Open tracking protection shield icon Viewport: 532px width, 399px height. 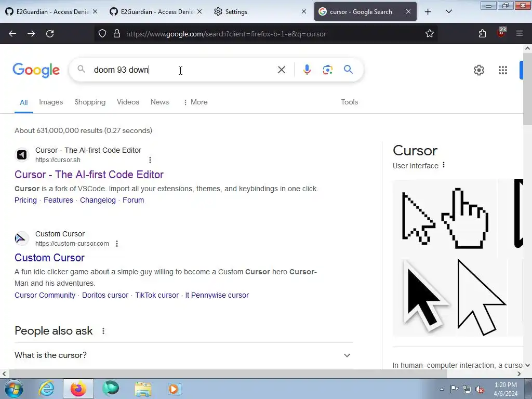[x=102, y=34]
